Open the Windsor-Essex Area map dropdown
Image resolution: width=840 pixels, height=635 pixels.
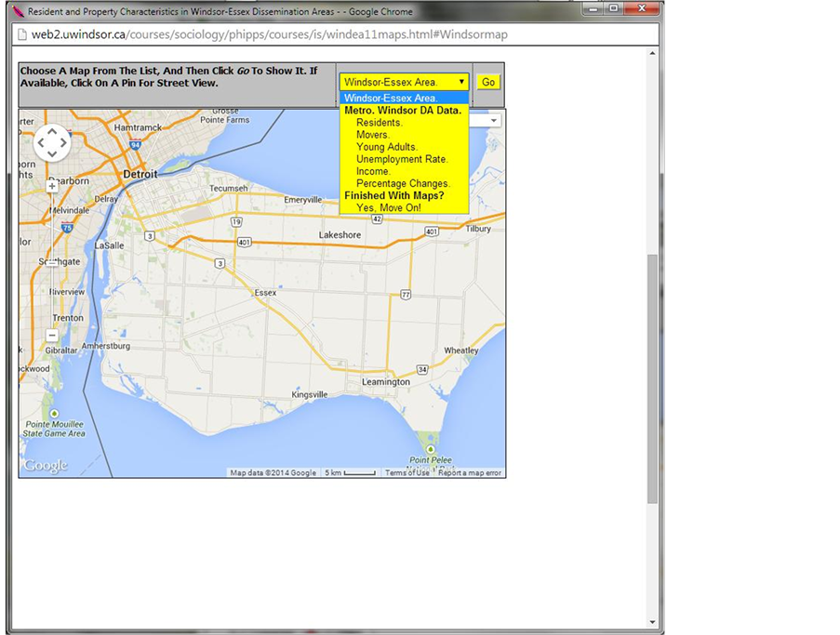click(404, 82)
